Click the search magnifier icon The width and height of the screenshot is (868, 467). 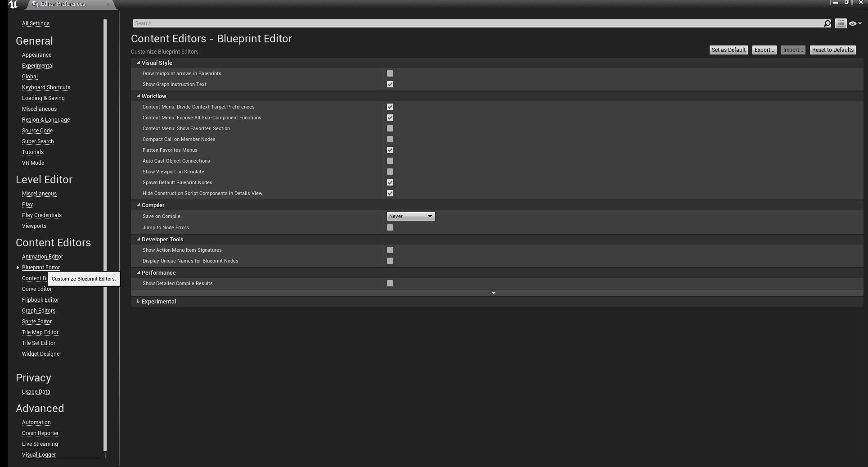pyautogui.click(x=827, y=23)
